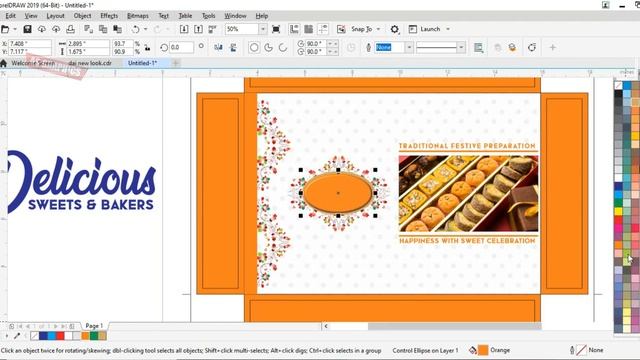Click the new document plus tab button
Image resolution: width=640 pixels, height=360 pixels.
coord(176,63)
